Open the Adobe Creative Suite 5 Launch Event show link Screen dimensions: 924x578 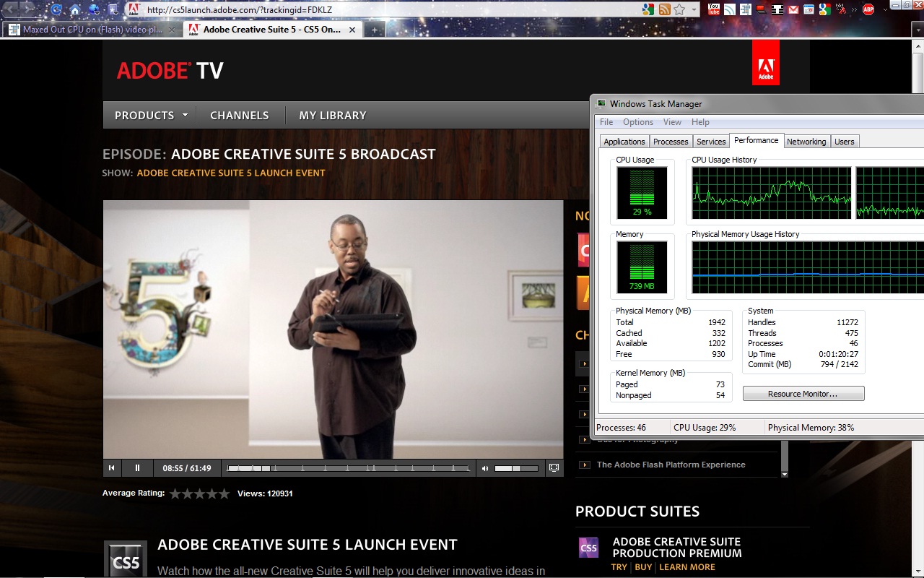231,173
